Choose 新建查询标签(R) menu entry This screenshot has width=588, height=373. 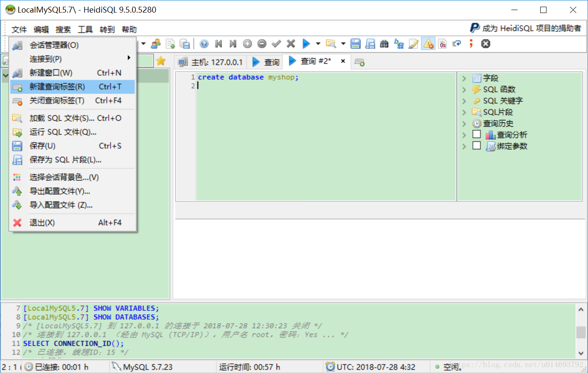(73, 86)
